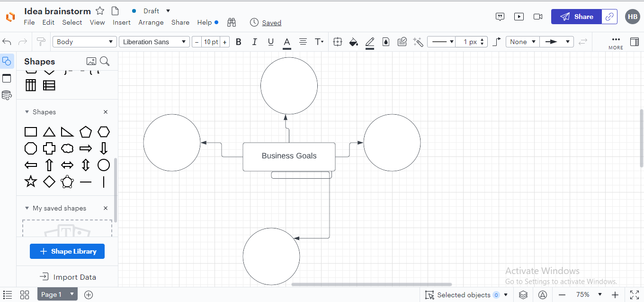The width and height of the screenshot is (644, 302).
Task: Open the Insert menu
Action: 122,22
